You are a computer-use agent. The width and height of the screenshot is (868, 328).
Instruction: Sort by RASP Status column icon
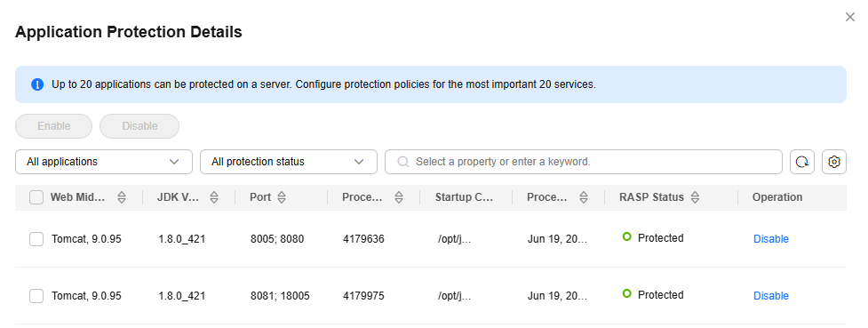(x=696, y=197)
